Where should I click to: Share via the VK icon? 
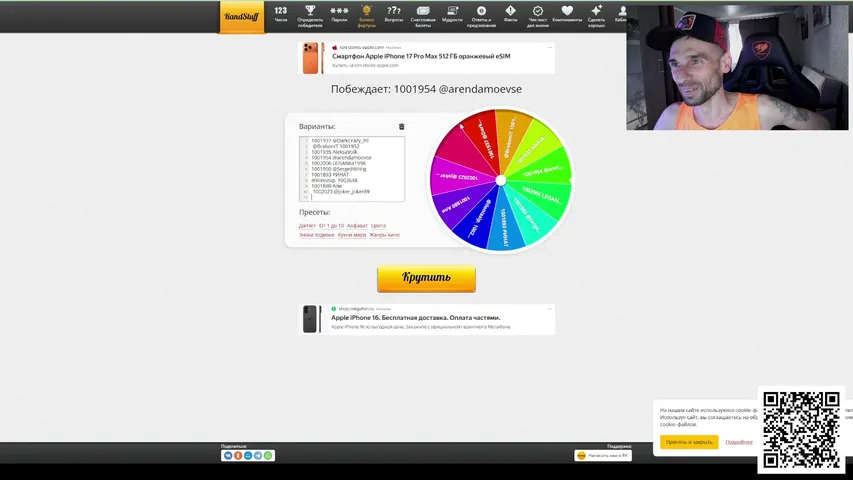pyautogui.click(x=228, y=456)
